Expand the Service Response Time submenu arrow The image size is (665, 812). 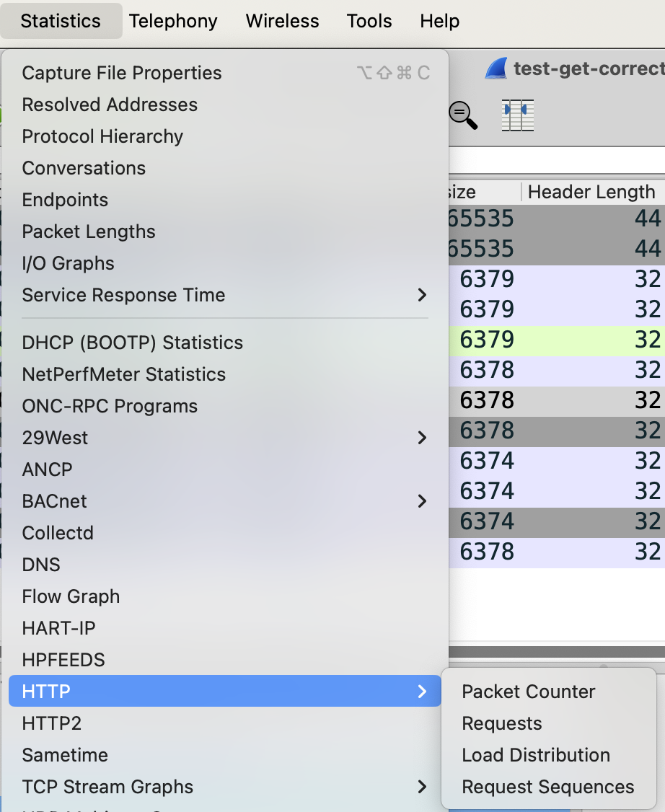tap(422, 295)
